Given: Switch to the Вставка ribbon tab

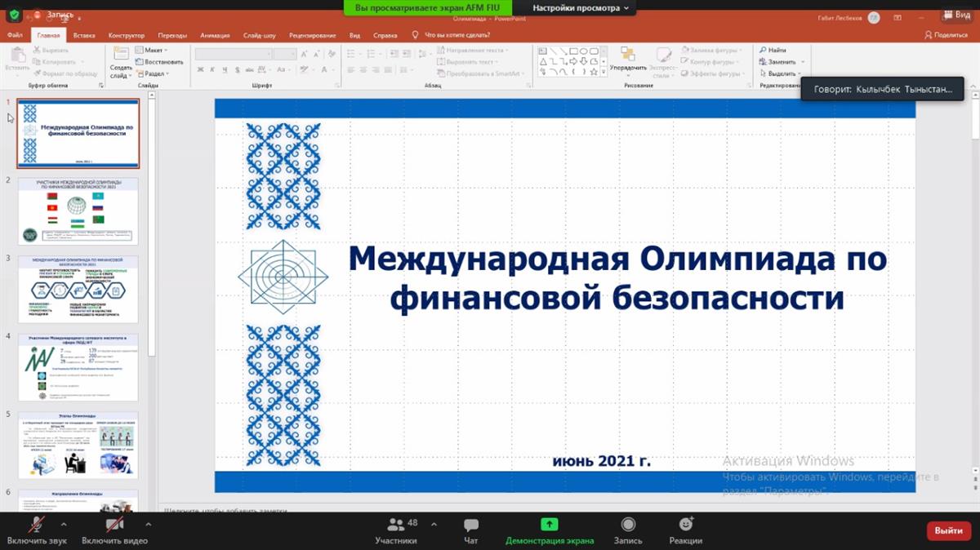Looking at the screenshot, I should coord(84,35).
